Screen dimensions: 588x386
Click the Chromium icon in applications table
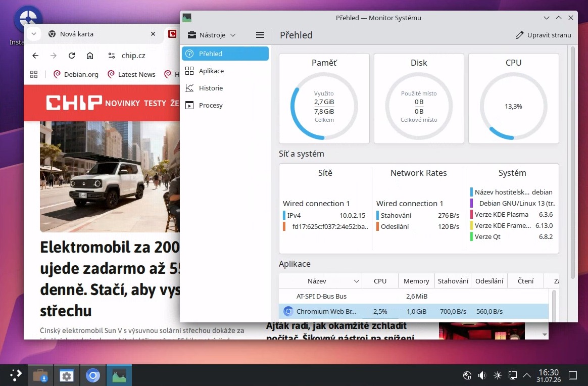click(x=288, y=311)
